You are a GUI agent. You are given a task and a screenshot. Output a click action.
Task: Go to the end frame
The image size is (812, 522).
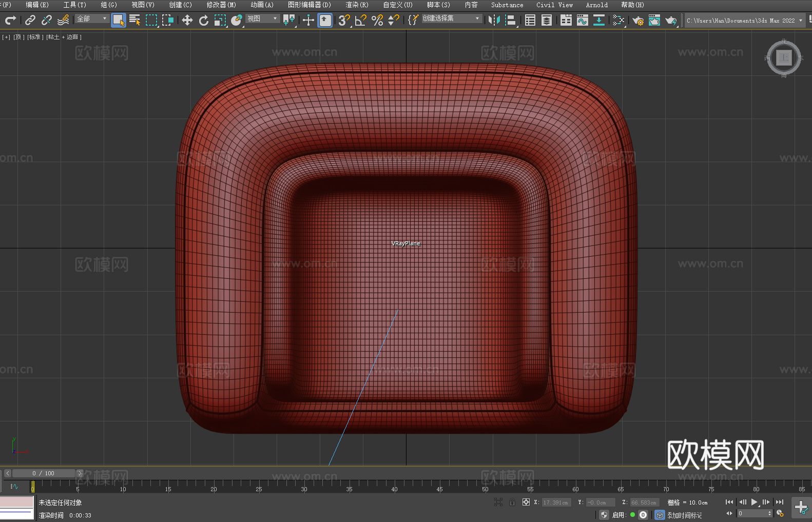(780, 502)
